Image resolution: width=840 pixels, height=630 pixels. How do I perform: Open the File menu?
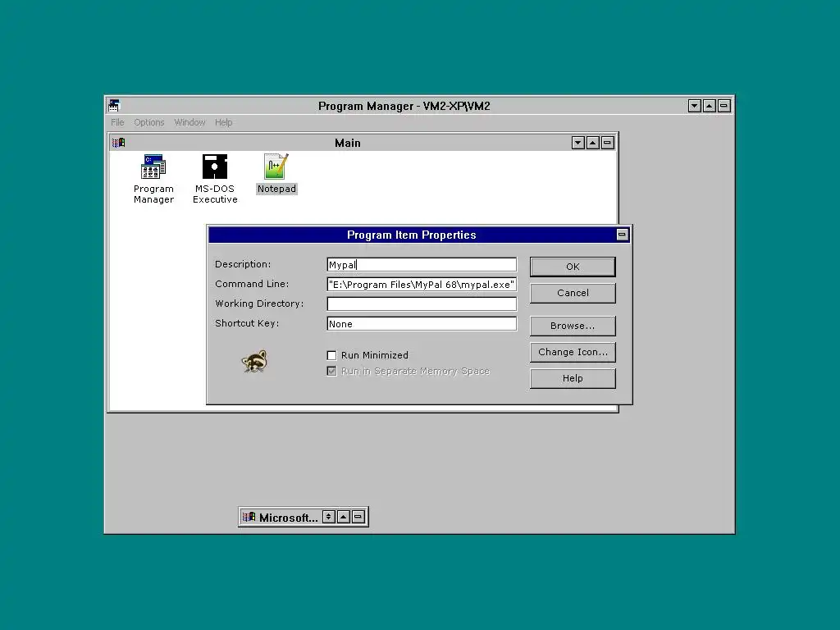point(117,122)
